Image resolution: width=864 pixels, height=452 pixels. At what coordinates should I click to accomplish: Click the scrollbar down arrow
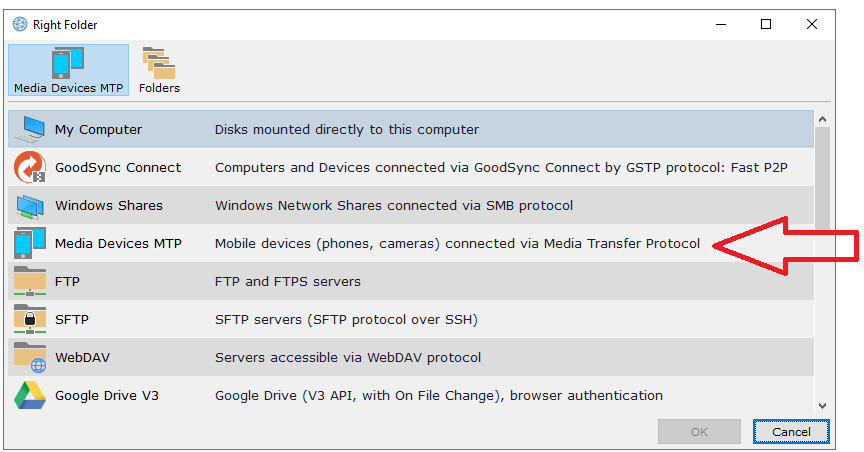(x=823, y=404)
